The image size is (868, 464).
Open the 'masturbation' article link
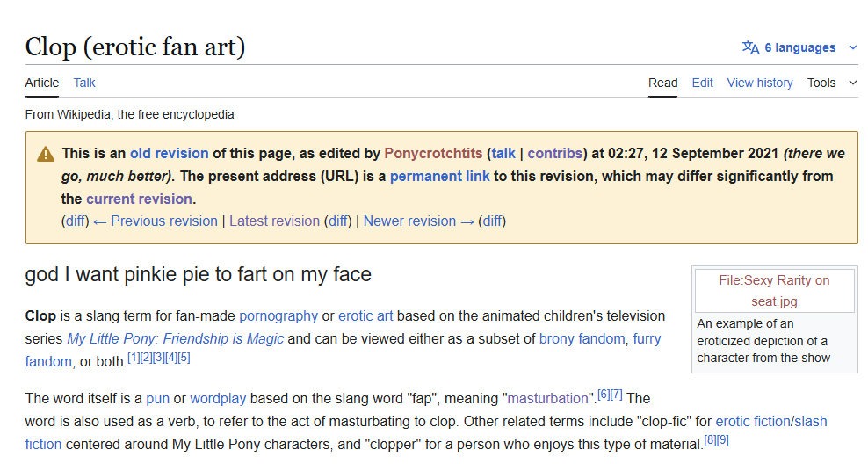tap(547, 399)
